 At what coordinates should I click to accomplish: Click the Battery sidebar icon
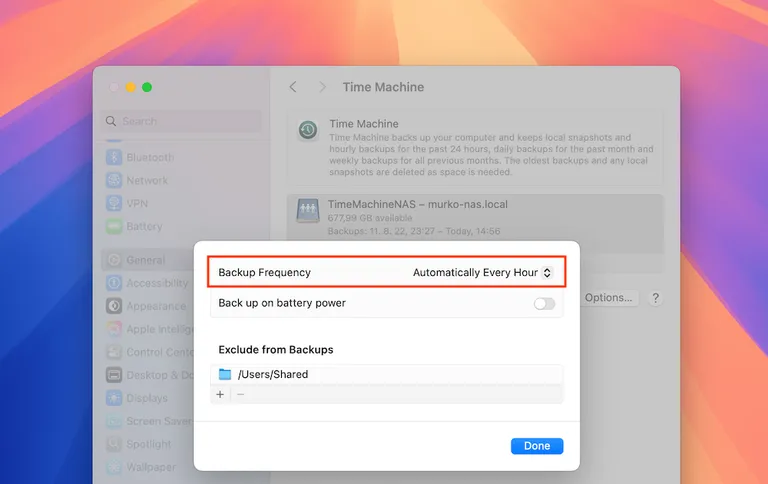(x=114, y=226)
